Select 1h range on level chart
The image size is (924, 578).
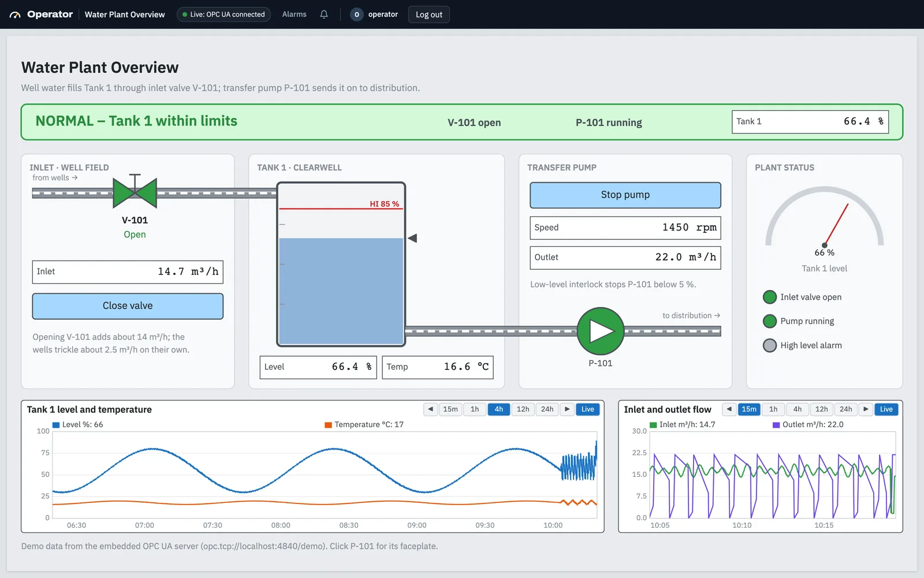click(x=475, y=409)
